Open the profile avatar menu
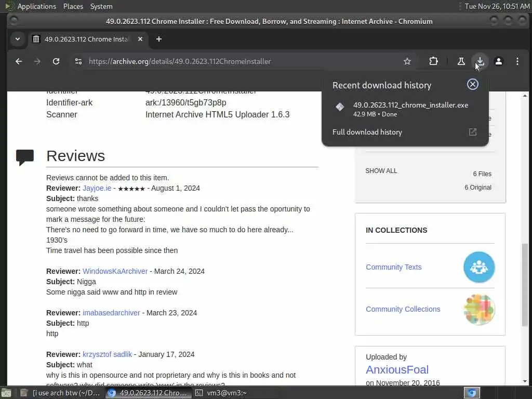This screenshot has width=532, height=399. coord(498,61)
